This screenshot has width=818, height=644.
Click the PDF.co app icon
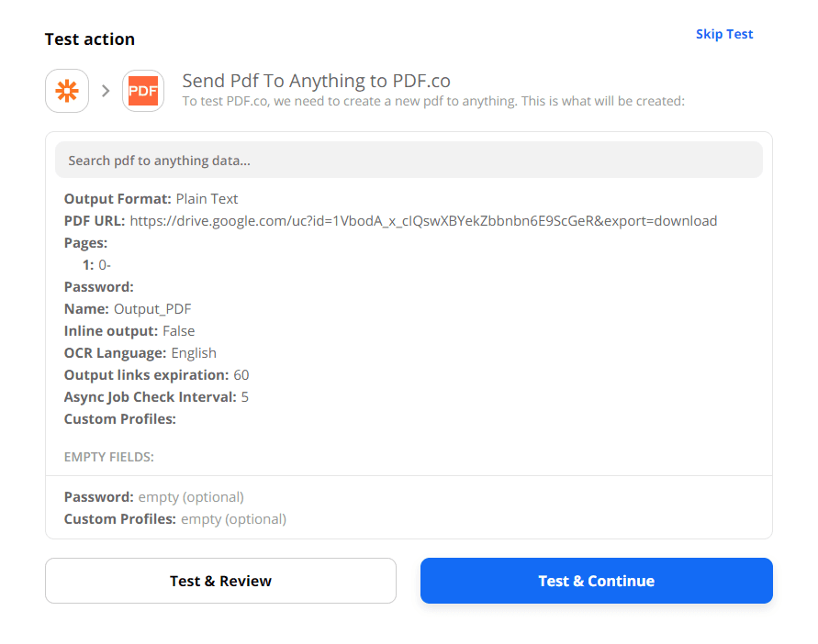(143, 91)
